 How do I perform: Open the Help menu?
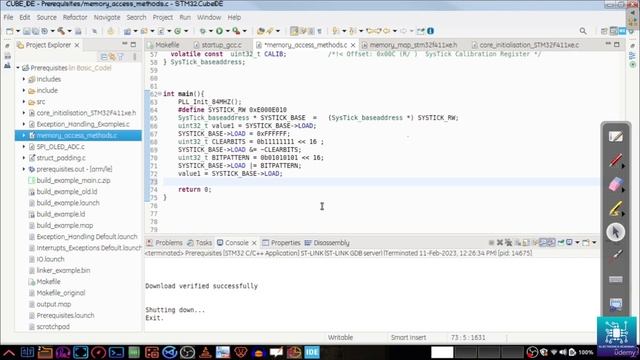pos(234,17)
